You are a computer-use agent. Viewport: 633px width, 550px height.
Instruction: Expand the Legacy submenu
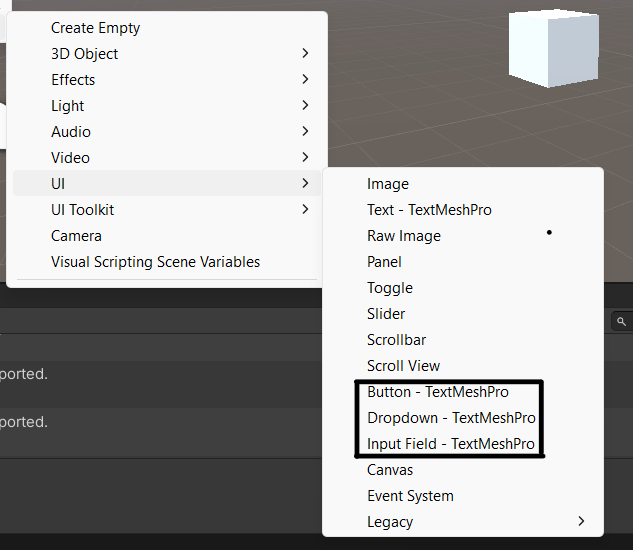(x=390, y=522)
